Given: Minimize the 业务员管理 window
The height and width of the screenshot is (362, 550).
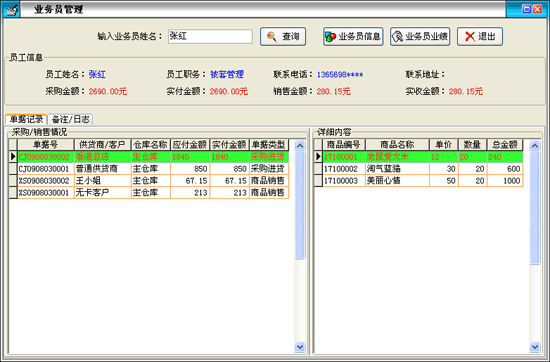Looking at the screenshot, I should (526, 9).
